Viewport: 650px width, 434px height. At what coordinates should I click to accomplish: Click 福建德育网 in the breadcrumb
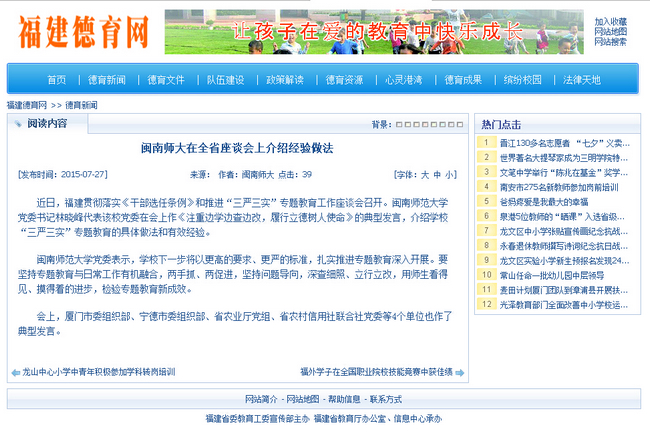pos(27,105)
